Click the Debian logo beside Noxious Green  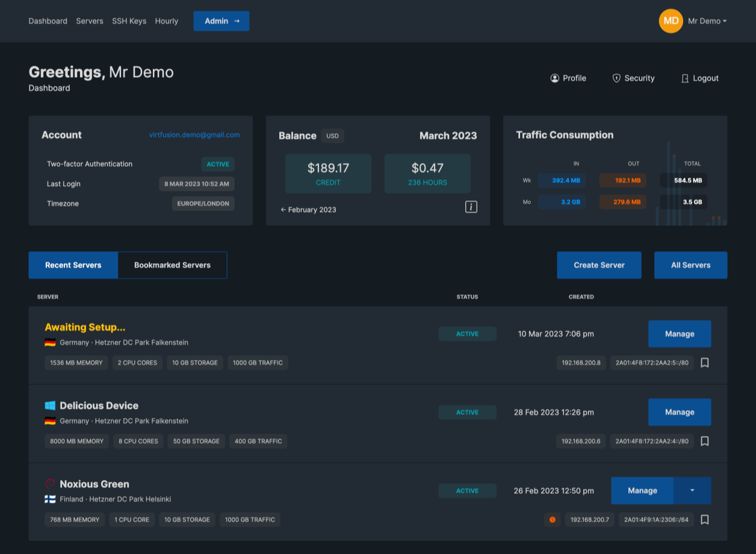tap(50, 484)
